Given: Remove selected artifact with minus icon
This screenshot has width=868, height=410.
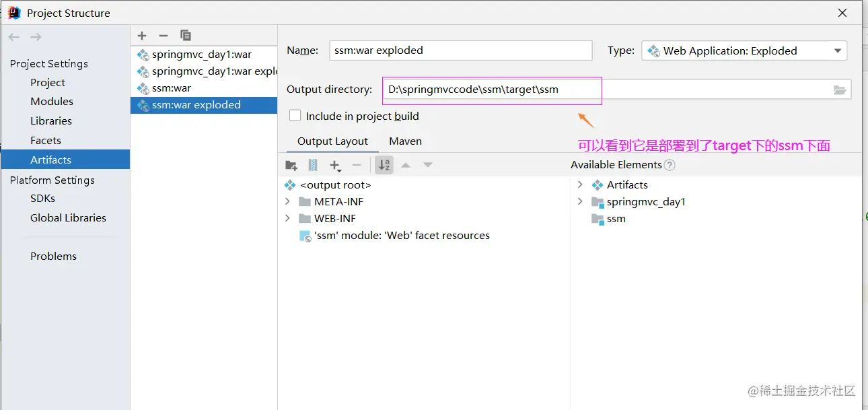Looking at the screenshot, I should click(163, 35).
